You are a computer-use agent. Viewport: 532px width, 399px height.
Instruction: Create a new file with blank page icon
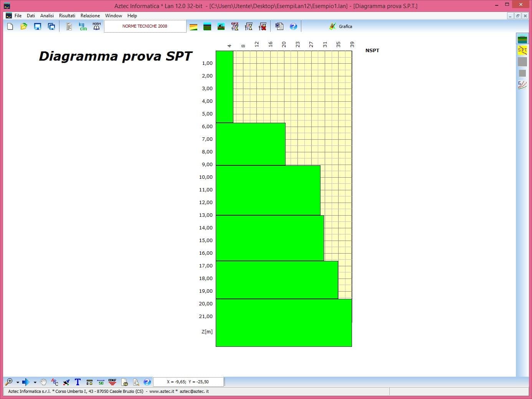tap(10, 26)
